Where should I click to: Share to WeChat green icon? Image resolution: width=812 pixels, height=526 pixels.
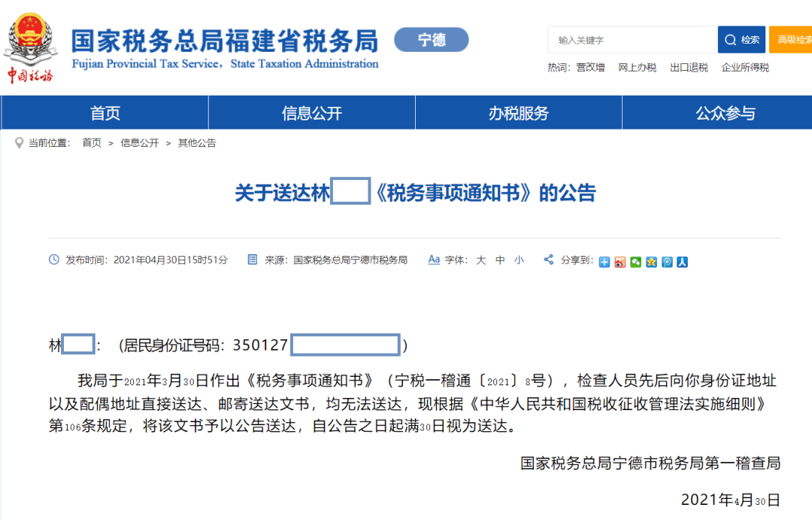click(635, 262)
